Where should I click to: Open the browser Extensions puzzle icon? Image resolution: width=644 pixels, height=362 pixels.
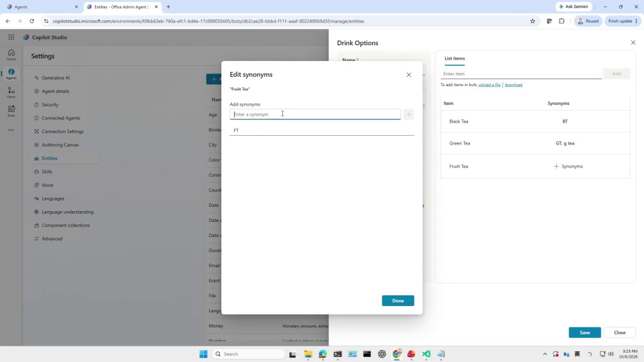coord(562,21)
